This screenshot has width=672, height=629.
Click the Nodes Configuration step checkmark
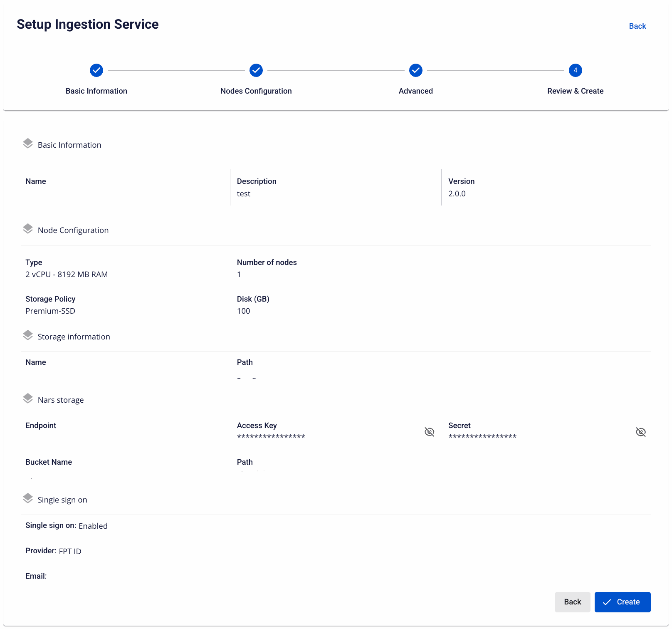[256, 70]
